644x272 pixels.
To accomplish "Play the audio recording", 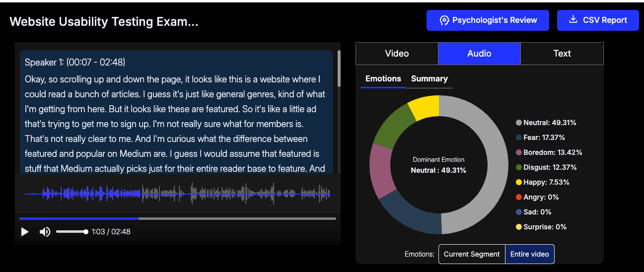I will [x=25, y=232].
